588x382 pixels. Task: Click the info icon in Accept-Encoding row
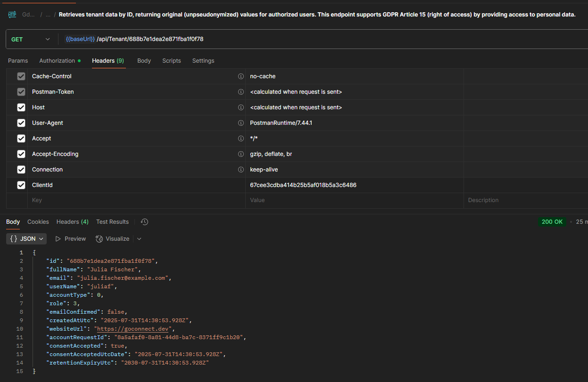(241, 154)
